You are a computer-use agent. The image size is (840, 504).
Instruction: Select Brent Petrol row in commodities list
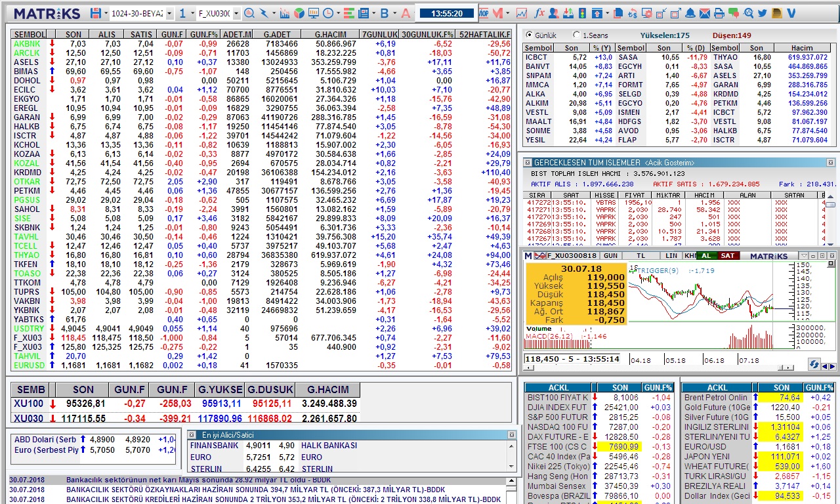758,397
